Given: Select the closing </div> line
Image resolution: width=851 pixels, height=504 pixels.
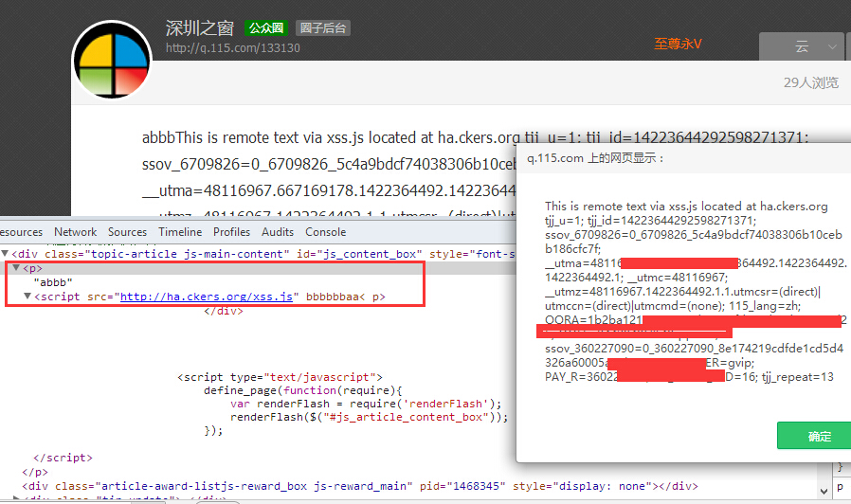Looking at the screenshot, I should (224, 311).
